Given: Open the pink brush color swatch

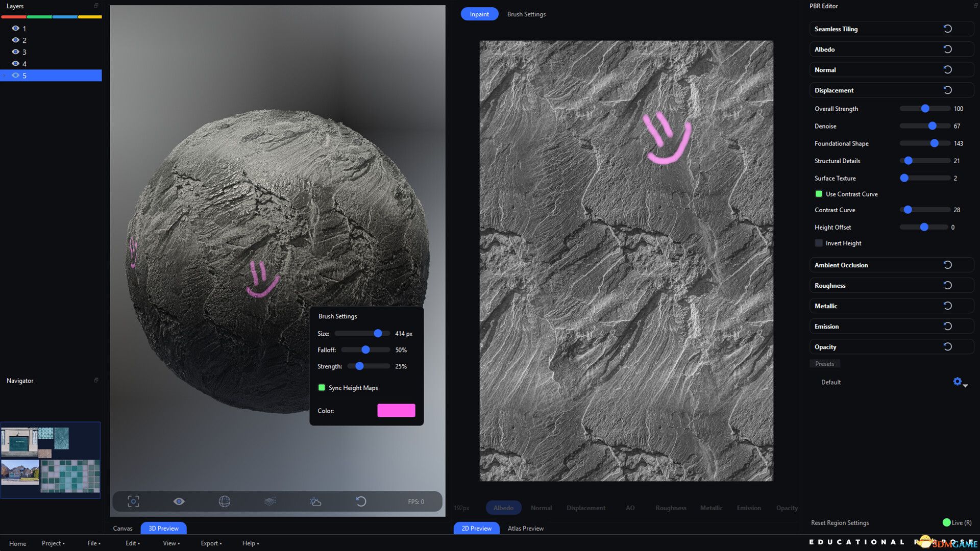Looking at the screenshot, I should pyautogui.click(x=397, y=410).
